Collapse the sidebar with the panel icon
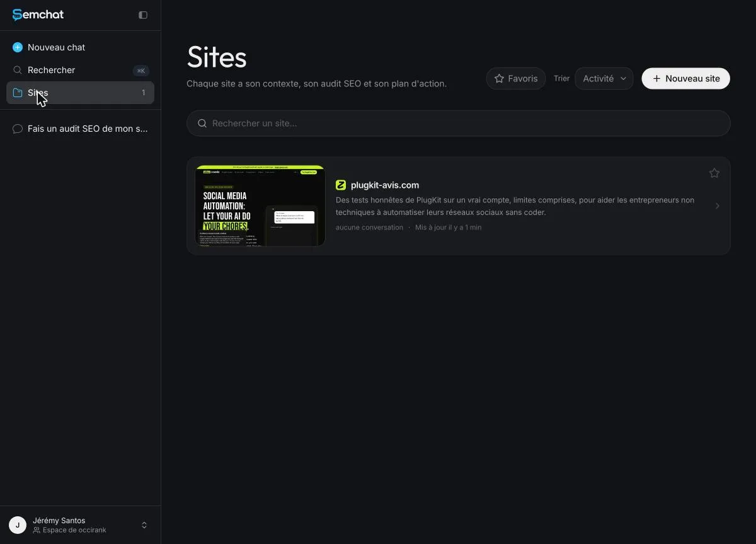The image size is (756, 544). (x=143, y=15)
